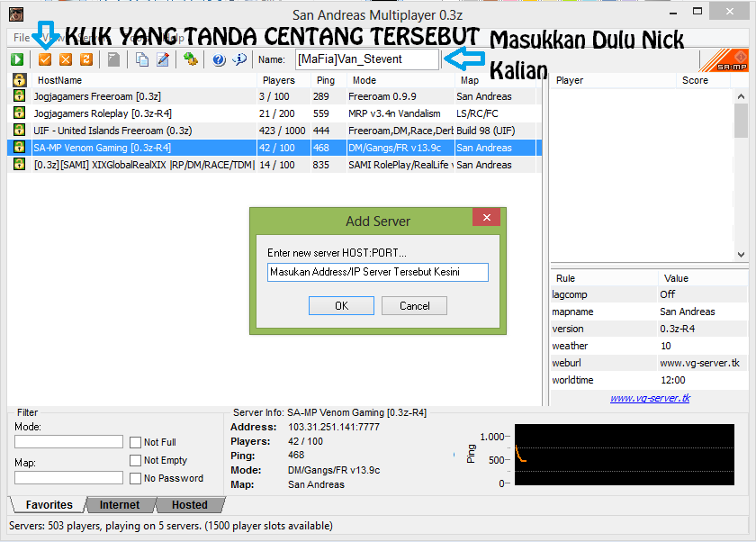Click the green Connect play icon
The image size is (756, 542).
pyautogui.click(x=17, y=59)
